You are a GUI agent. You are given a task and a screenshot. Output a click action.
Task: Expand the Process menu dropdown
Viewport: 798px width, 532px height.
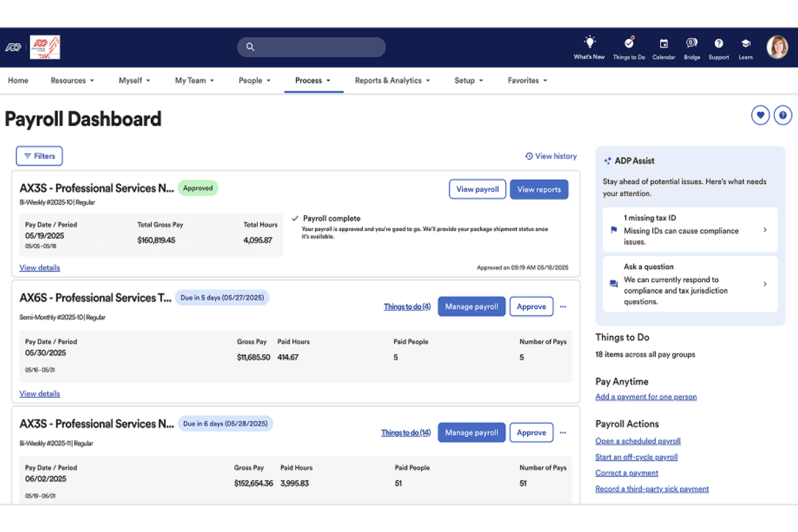pos(313,80)
